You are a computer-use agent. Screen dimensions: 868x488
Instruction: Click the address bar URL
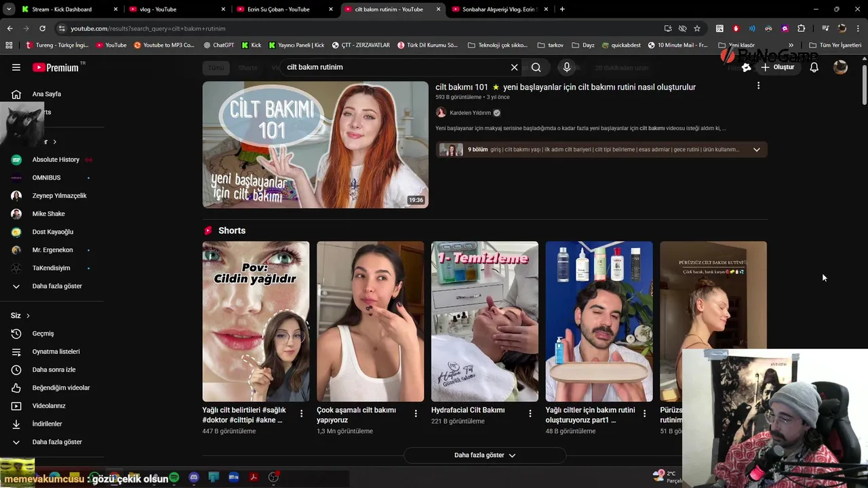(148, 28)
